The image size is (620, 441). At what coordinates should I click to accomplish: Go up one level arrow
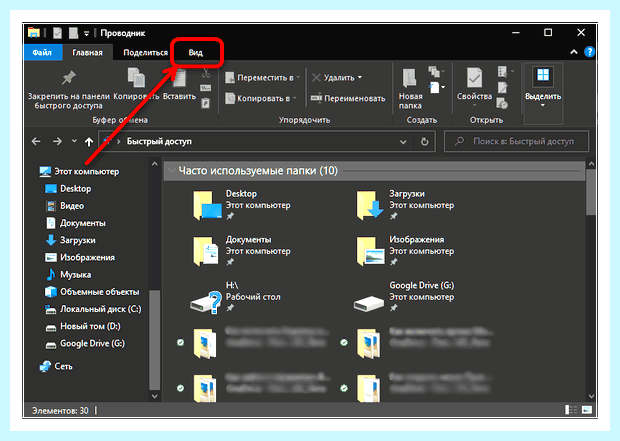(x=89, y=142)
